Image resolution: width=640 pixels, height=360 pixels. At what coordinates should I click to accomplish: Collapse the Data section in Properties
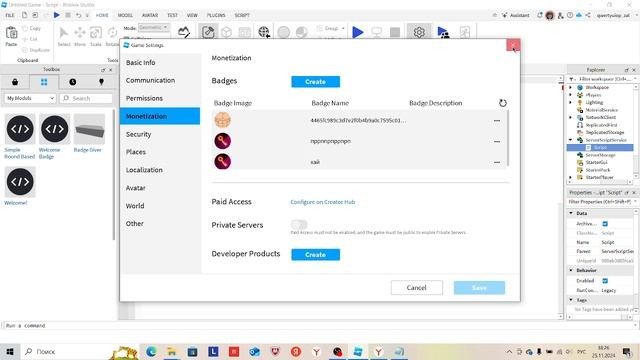(571, 213)
